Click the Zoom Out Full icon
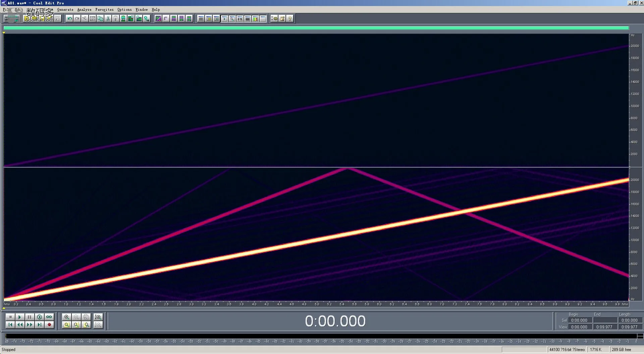 [x=86, y=317]
